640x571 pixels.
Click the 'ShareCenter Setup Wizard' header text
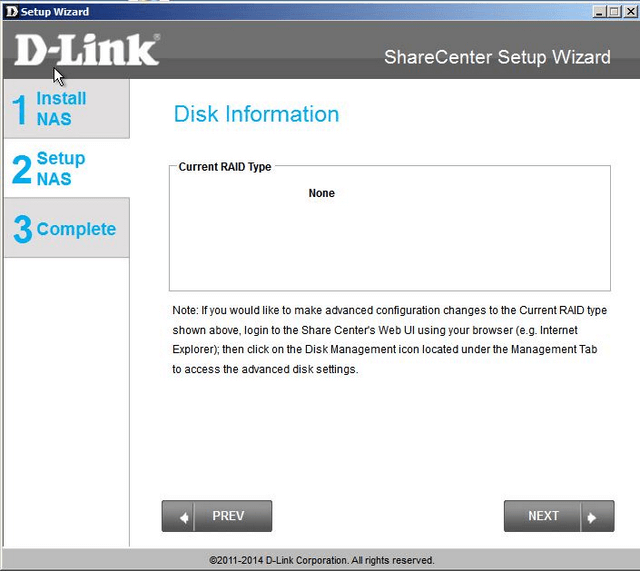[x=497, y=57]
